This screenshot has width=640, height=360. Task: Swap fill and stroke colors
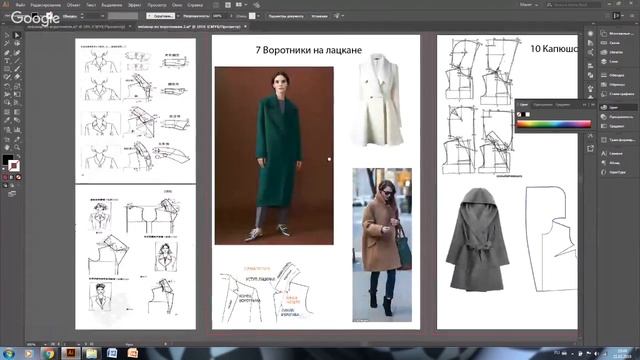tap(18, 156)
